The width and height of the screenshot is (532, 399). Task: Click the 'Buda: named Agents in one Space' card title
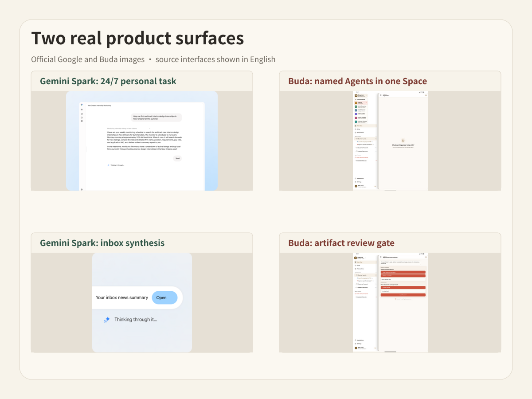coord(358,81)
